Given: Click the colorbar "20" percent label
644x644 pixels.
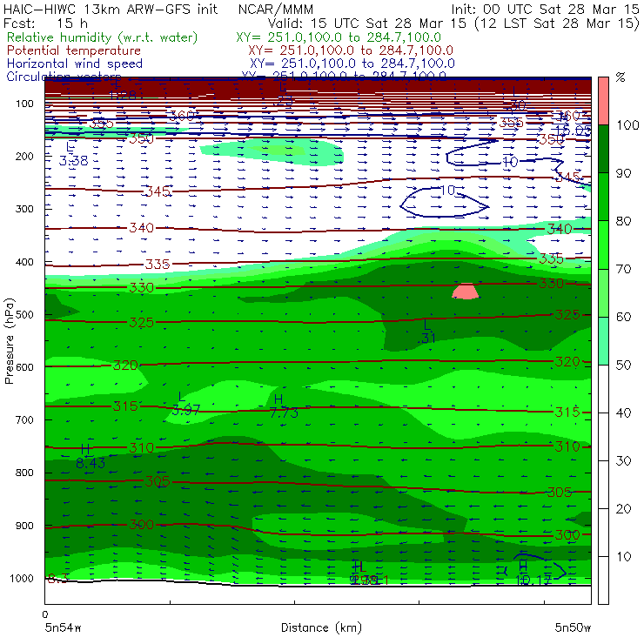Looking at the screenshot, I should (x=623, y=508).
